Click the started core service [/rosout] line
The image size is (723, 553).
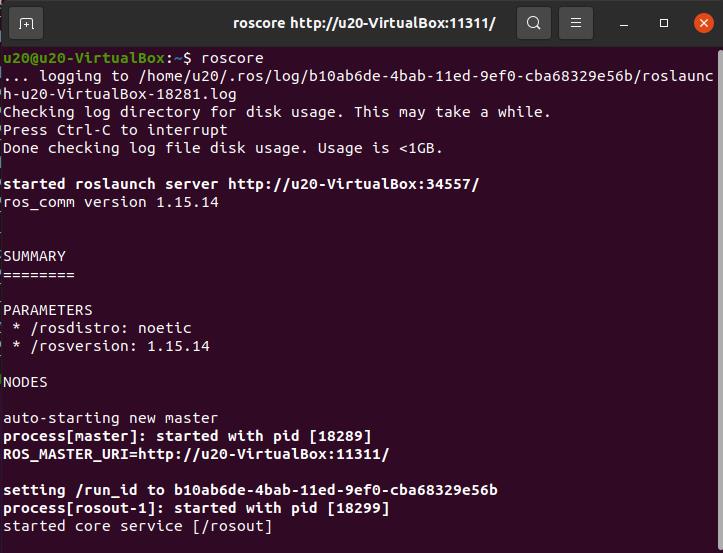[x=137, y=526]
